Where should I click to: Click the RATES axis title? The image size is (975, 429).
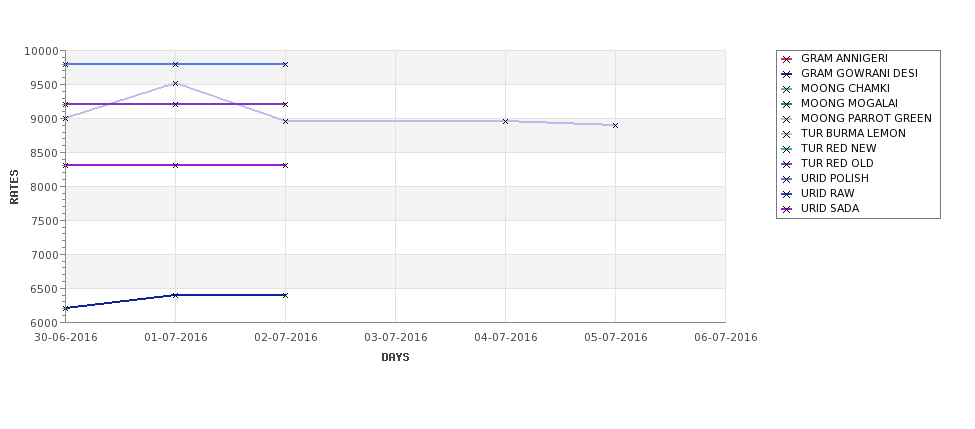pyautogui.click(x=14, y=187)
